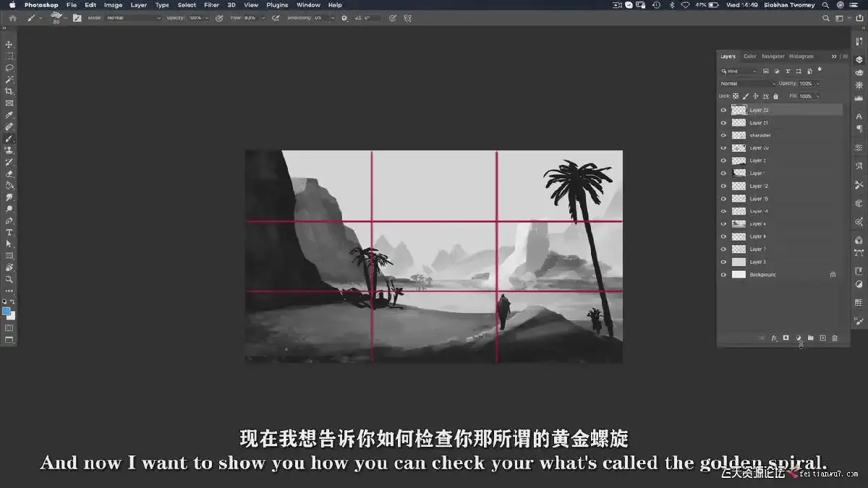Viewport: 868px width, 488px height.
Task: Select the Paint Bucket tool
Action: (9, 185)
